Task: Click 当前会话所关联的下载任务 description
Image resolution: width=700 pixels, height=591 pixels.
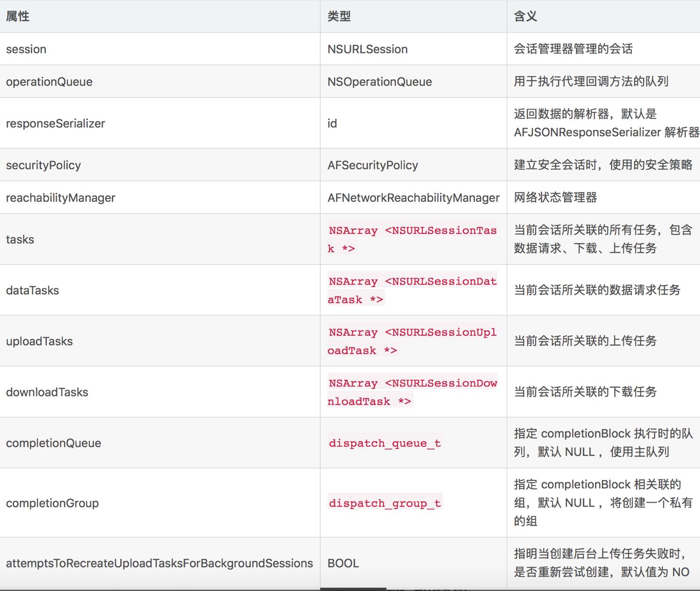Action: [585, 392]
